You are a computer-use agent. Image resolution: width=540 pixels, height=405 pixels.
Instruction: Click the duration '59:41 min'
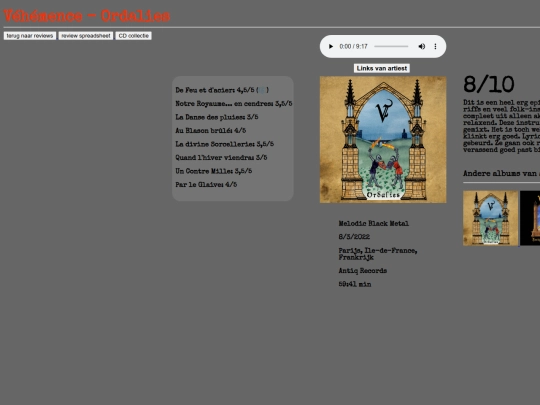click(355, 284)
